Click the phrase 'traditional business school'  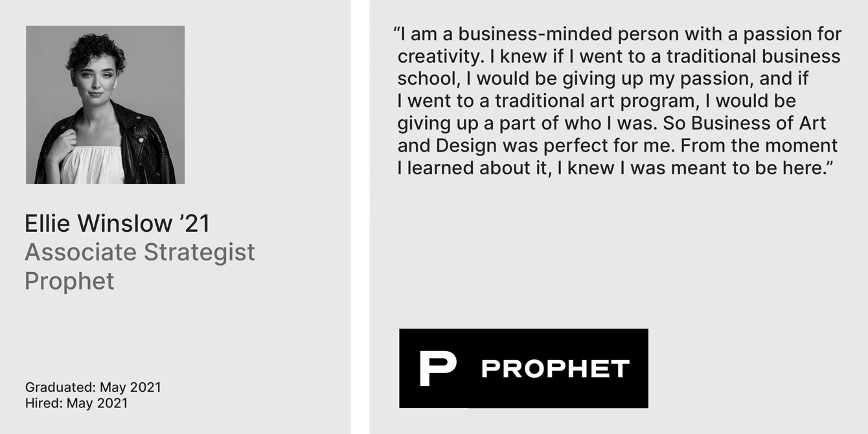click(x=619, y=67)
